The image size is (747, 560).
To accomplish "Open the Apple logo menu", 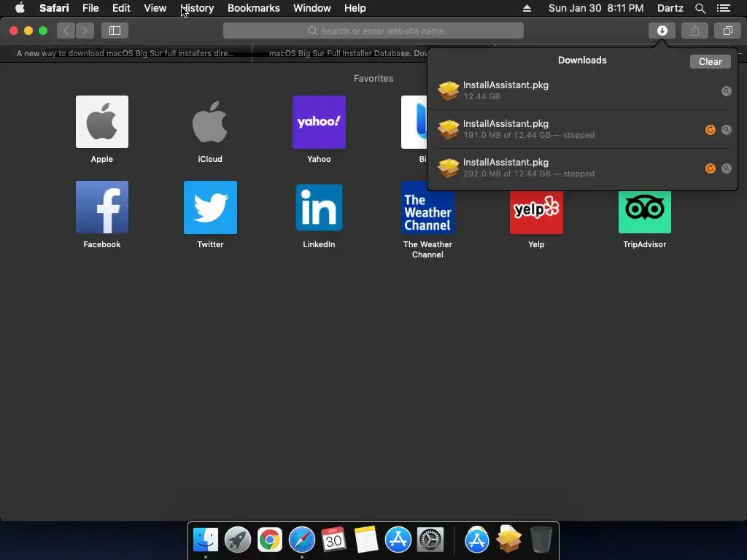I will [20, 8].
